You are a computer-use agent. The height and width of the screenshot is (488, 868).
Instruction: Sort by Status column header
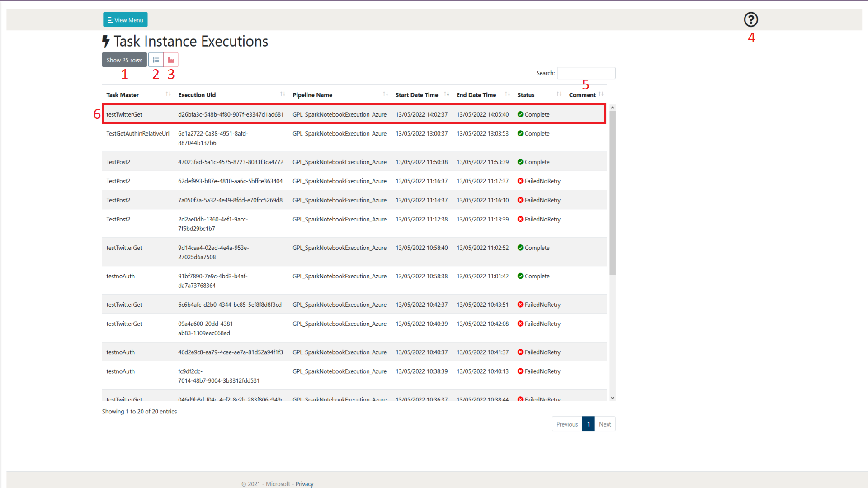pos(526,95)
